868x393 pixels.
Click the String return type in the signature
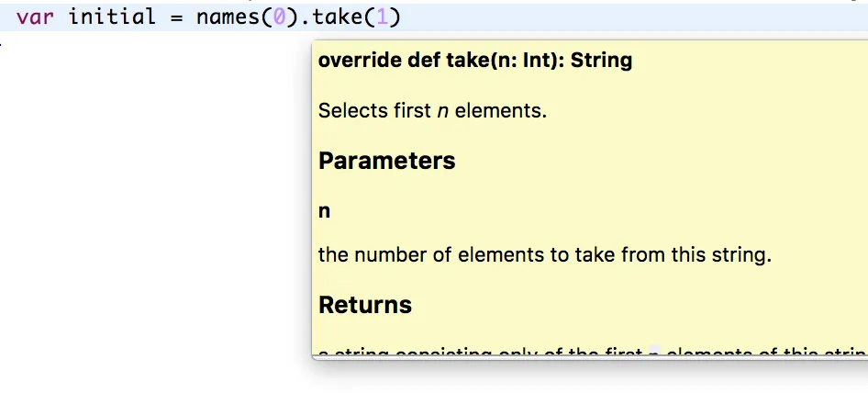(601, 62)
